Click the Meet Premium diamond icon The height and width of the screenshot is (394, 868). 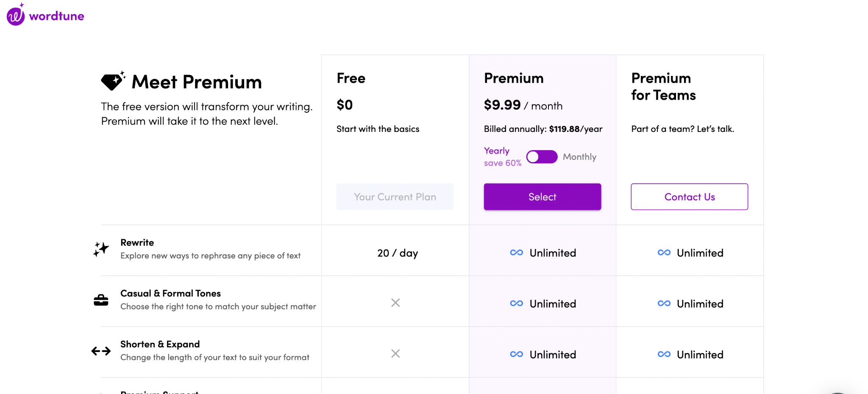112,81
